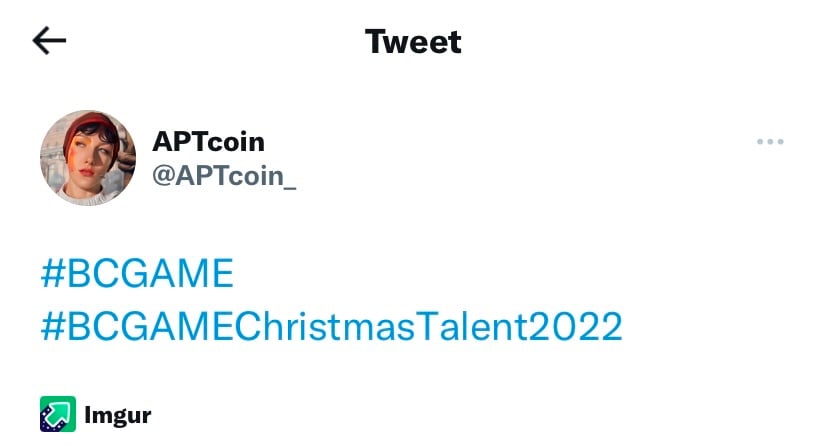Screen dimensions: 828x447
Task: Click the green Imgur logo icon
Action: tap(58, 413)
